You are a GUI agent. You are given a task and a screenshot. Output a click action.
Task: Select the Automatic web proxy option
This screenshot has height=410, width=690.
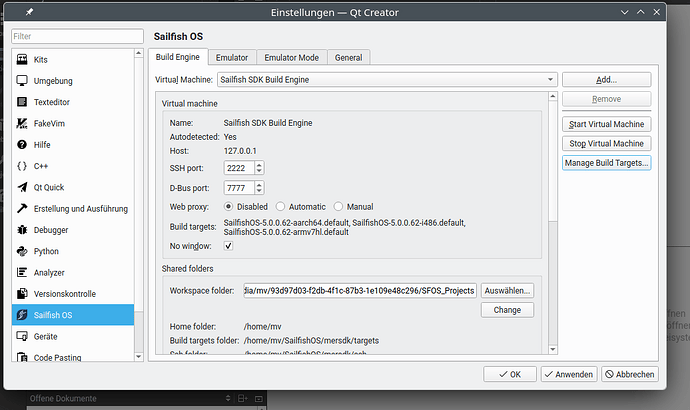(x=281, y=206)
